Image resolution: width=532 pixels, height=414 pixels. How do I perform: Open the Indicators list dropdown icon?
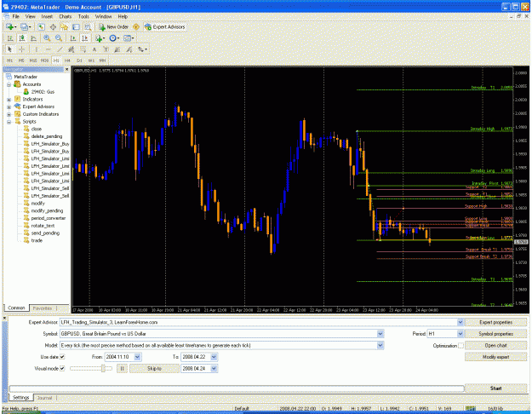(x=100, y=38)
